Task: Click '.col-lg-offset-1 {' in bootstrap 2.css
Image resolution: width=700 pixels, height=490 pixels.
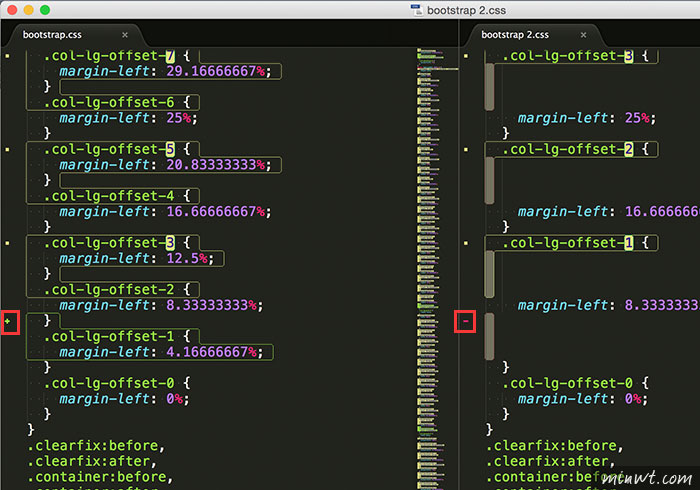Action: pyautogui.click(x=575, y=243)
